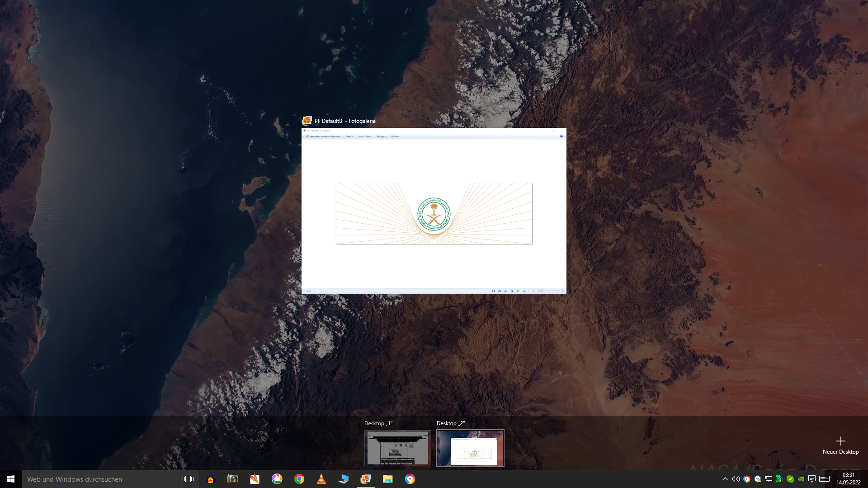The height and width of the screenshot is (488, 868).
Task: Open the Windows Start menu
Action: click(11, 479)
